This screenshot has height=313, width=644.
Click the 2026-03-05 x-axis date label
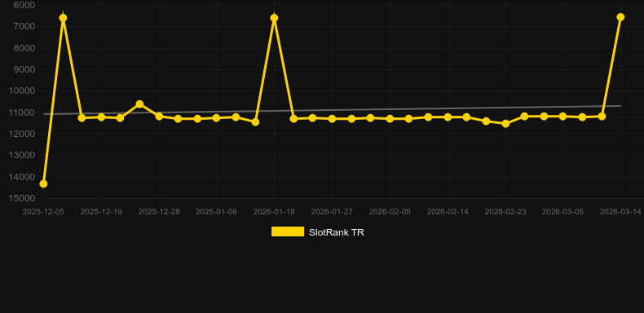tap(562, 212)
